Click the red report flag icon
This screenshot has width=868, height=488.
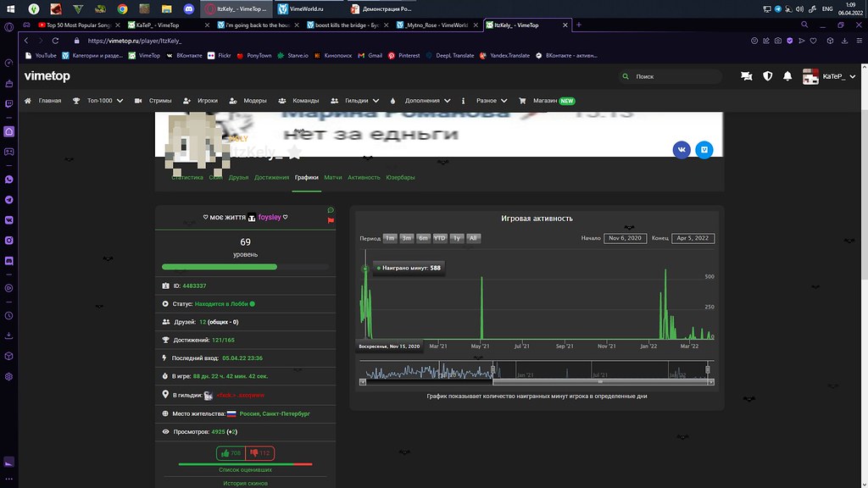[x=331, y=221]
